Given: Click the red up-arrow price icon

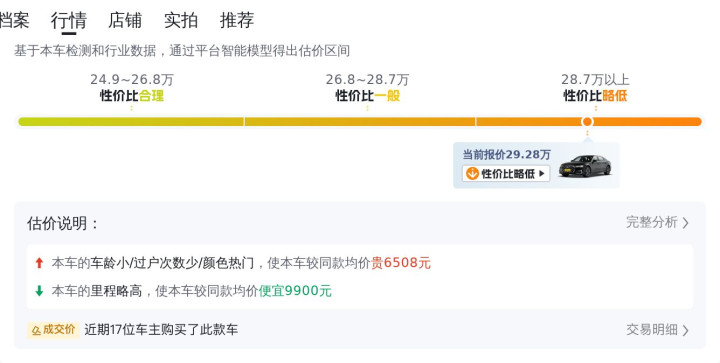Looking at the screenshot, I should tap(39, 263).
